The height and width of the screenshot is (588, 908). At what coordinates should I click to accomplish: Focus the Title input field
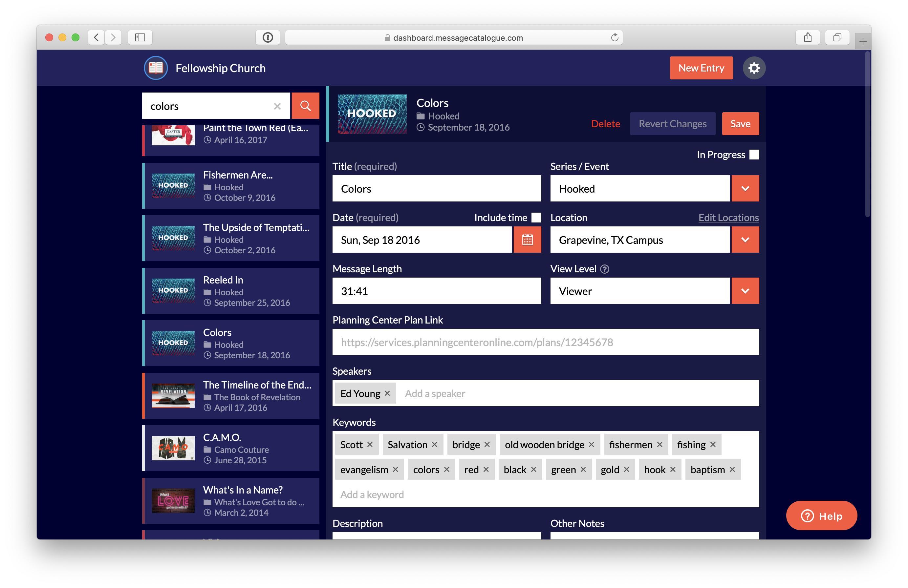(437, 188)
